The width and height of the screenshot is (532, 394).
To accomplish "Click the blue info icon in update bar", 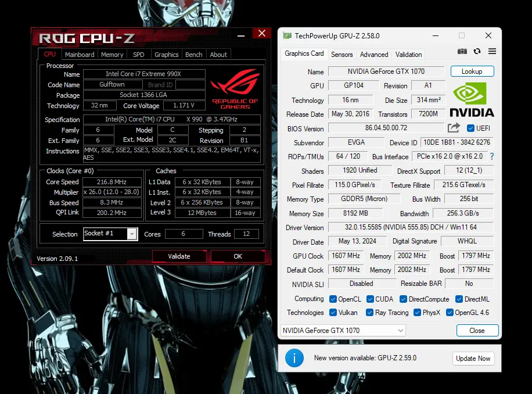I will pyautogui.click(x=294, y=358).
